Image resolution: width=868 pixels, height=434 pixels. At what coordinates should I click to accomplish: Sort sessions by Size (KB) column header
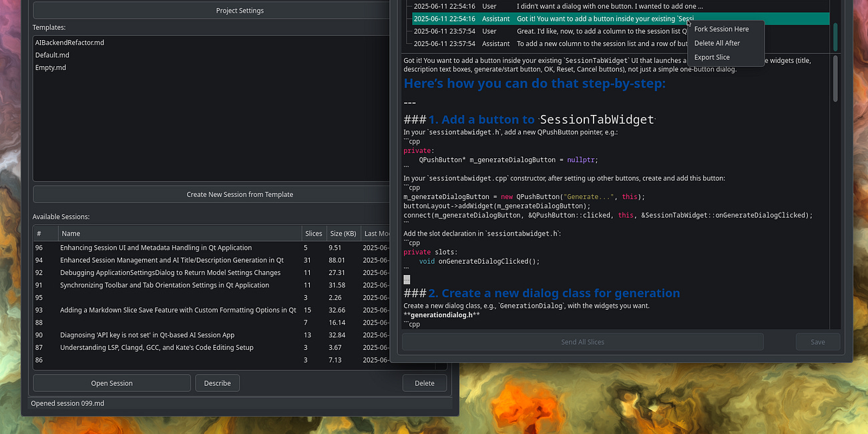343,234
